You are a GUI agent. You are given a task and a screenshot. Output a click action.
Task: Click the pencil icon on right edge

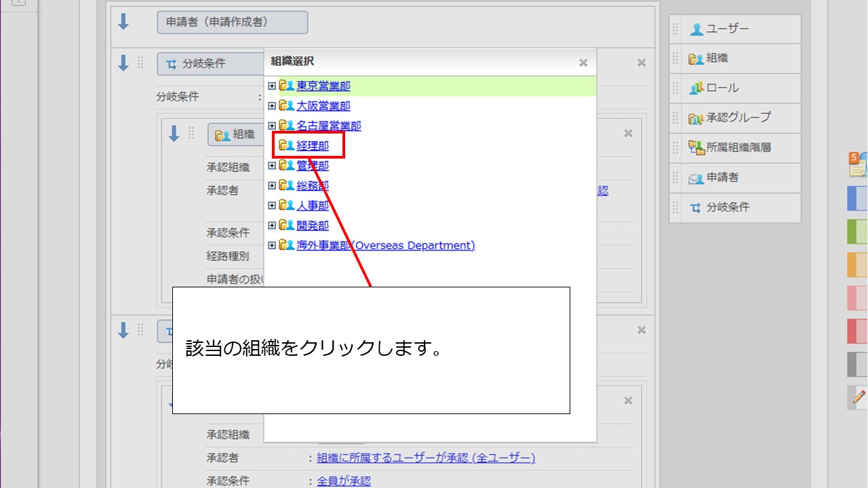(859, 397)
